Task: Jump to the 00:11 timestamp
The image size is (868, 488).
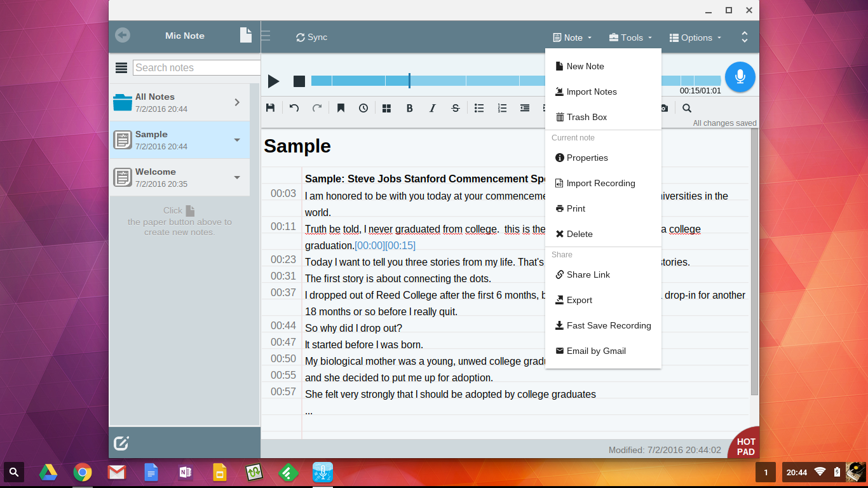Action: pos(283,226)
